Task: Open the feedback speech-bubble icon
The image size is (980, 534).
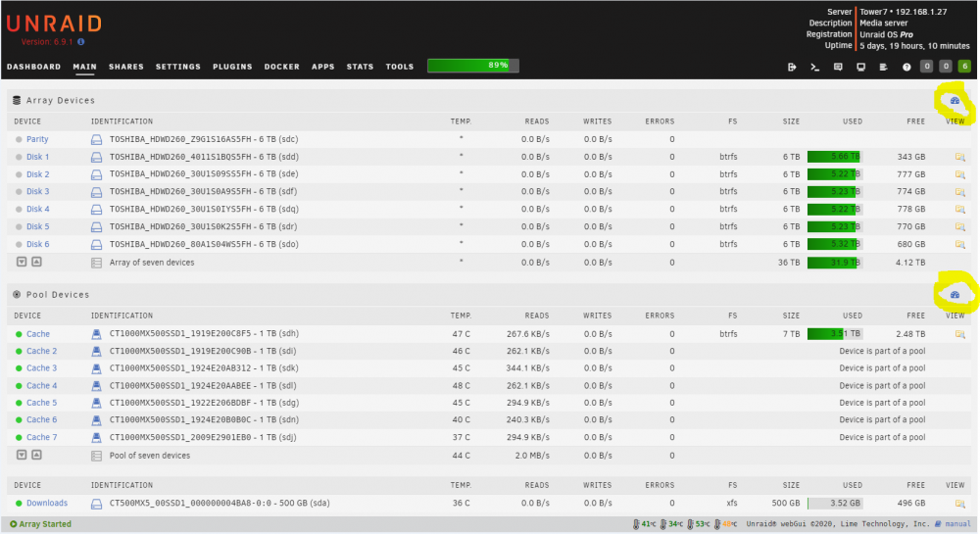Action: 838,67
